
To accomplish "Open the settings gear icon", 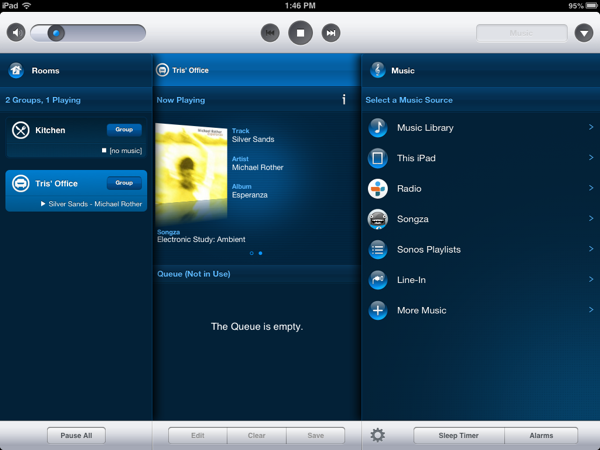I will [x=377, y=435].
